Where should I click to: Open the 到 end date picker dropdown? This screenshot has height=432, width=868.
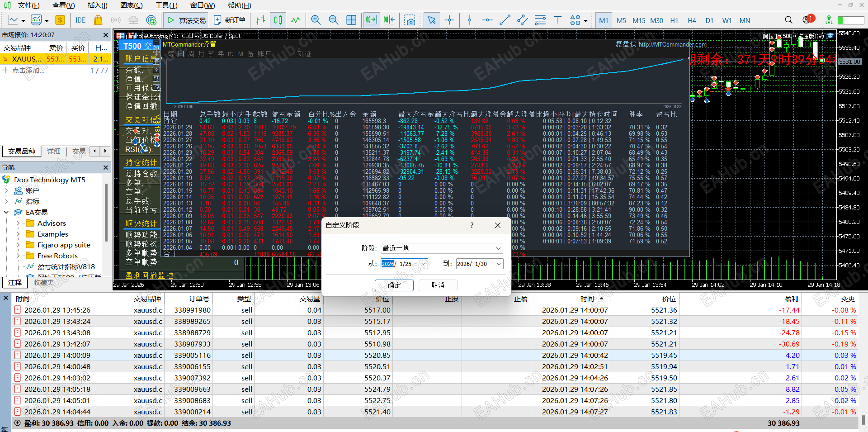(x=499, y=264)
